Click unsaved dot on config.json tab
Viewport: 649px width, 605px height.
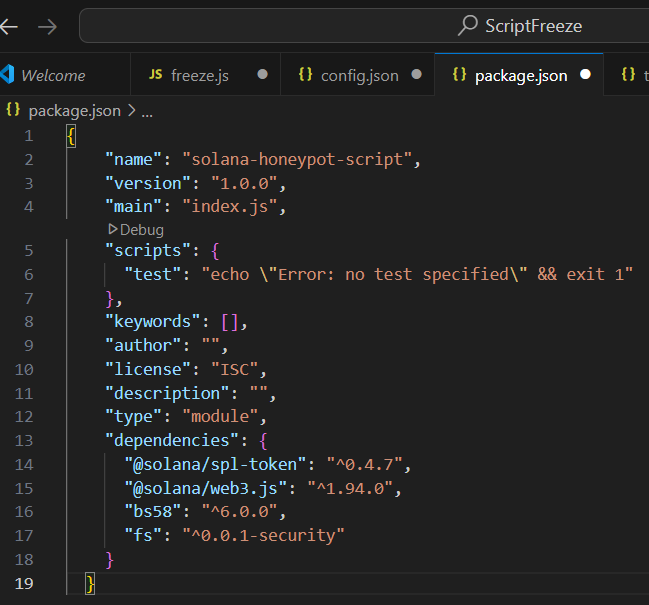tap(416, 74)
